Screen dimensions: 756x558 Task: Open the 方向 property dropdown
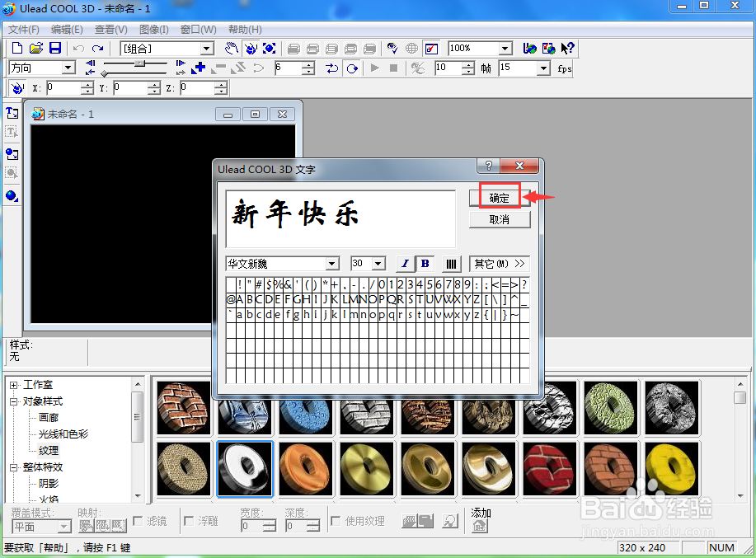point(68,68)
